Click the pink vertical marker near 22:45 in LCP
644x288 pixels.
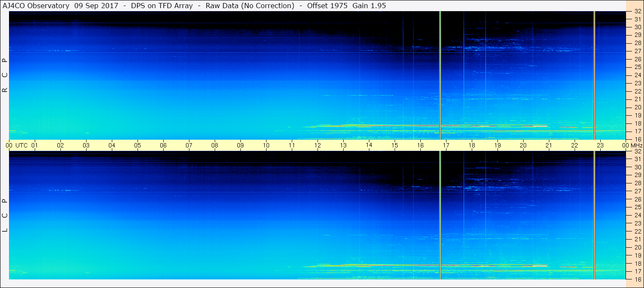(594, 215)
